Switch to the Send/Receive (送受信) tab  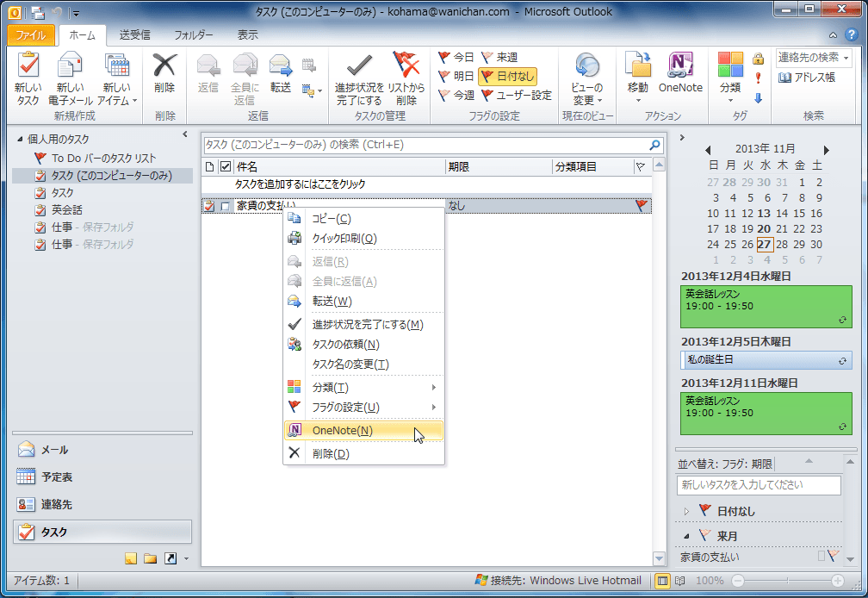[x=134, y=34]
